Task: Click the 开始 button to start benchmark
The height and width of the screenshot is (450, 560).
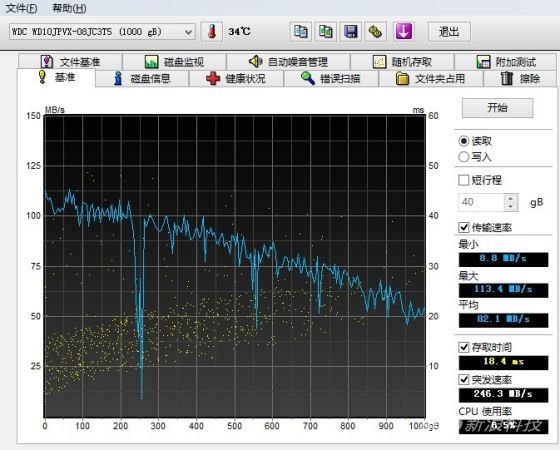Action: [x=498, y=108]
